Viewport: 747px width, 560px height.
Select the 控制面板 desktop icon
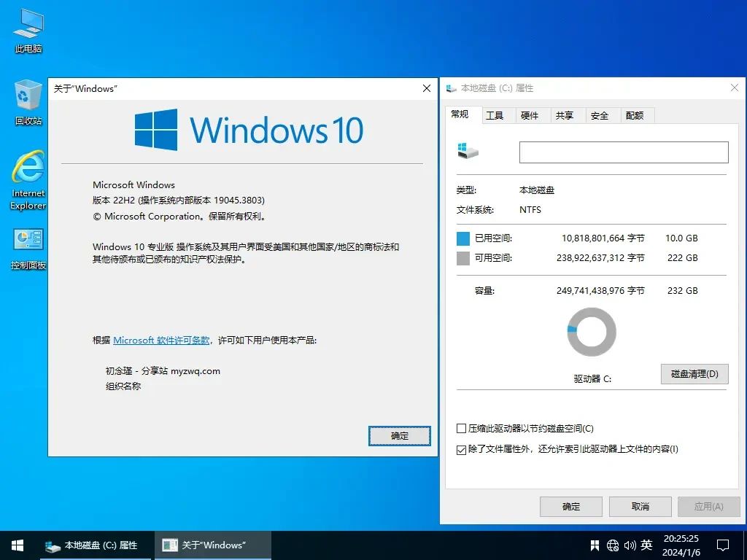(x=28, y=249)
